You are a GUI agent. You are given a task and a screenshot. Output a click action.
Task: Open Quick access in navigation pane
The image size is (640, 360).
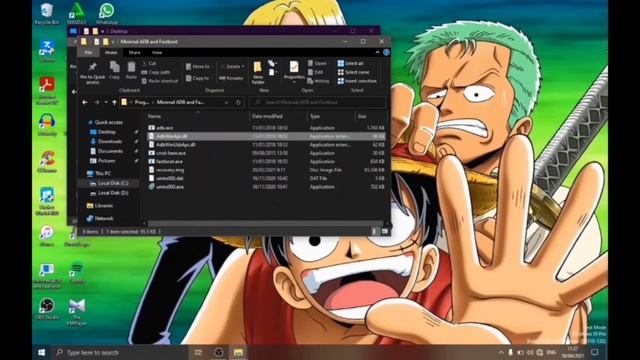point(108,122)
